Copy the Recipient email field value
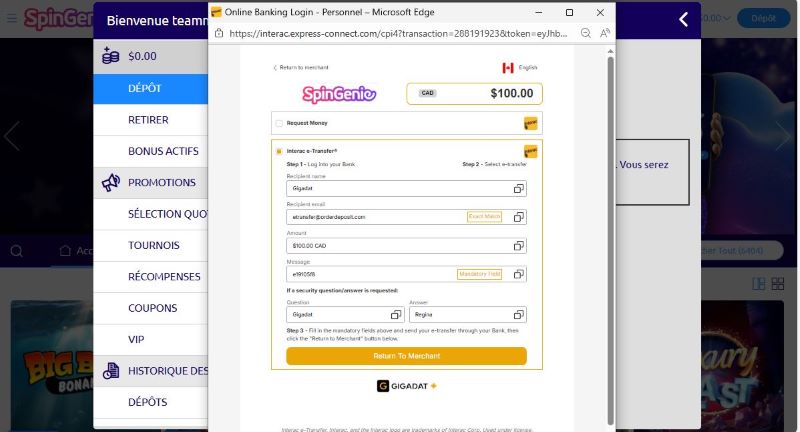 point(518,217)
